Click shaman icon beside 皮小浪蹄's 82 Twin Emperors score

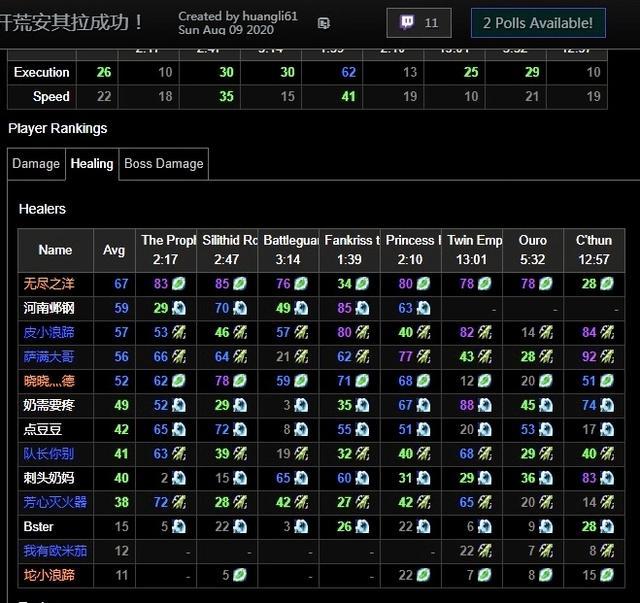click(x=485, y=332)
